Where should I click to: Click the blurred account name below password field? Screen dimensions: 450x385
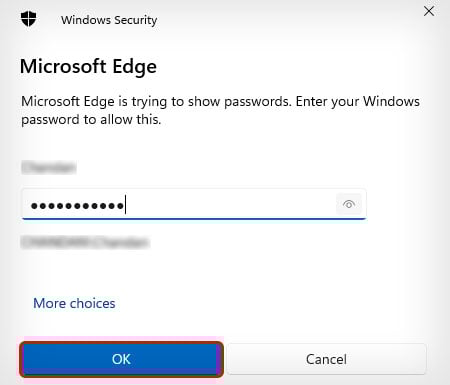tap(85, 242)
